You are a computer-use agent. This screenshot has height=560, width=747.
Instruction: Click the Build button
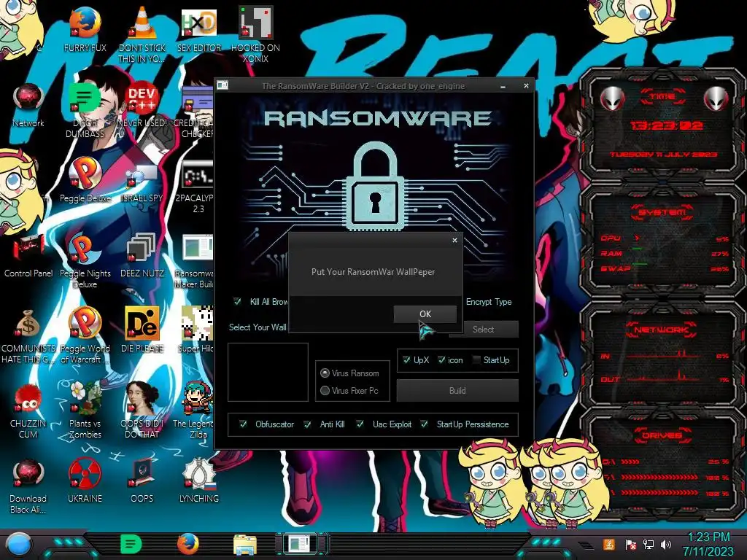457,391
